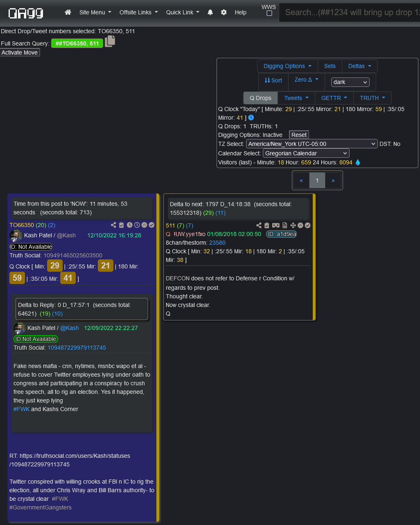The height and width of the screenshot is (525, 420).
Task: Go to the Home icon
Action: point(68,12)
